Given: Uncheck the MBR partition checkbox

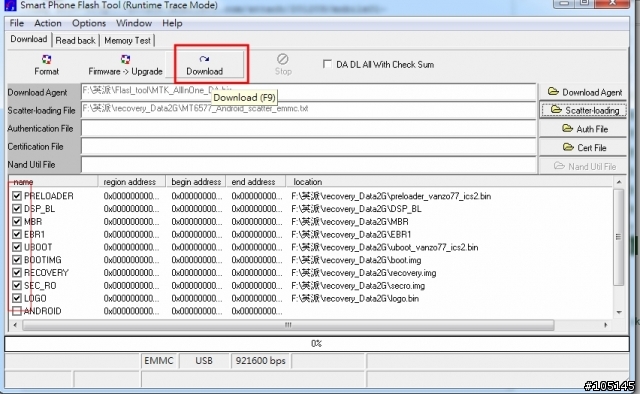Looking at the screenshot, I should (x=17, y=221).
